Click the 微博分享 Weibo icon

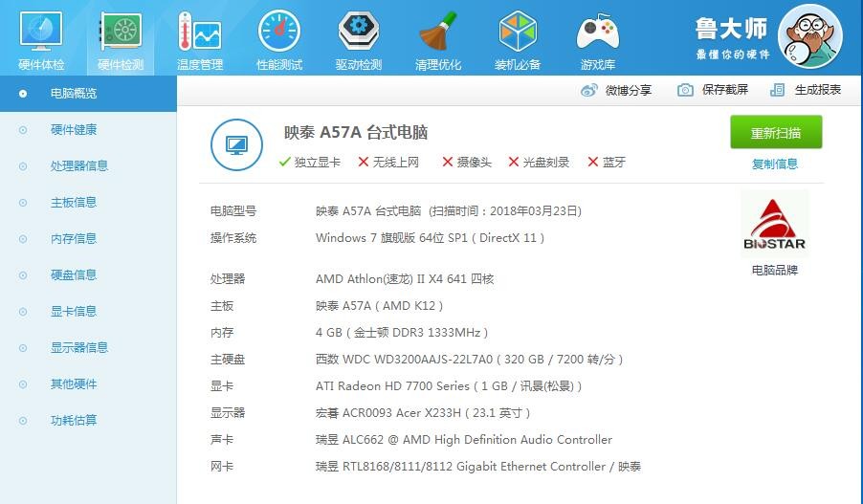click(589, 90)
